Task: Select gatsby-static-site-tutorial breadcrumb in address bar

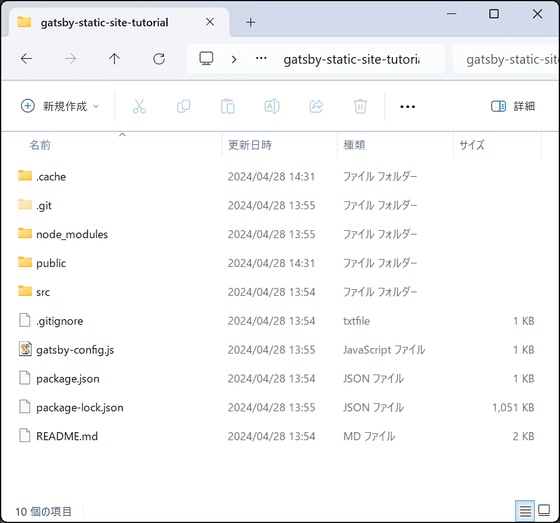Action: (351, 59)
